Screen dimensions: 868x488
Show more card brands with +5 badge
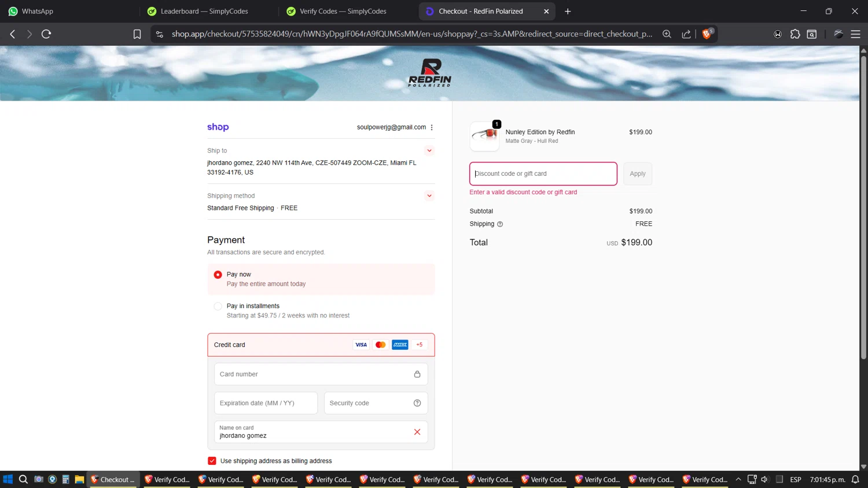click(x=420, y=345)
